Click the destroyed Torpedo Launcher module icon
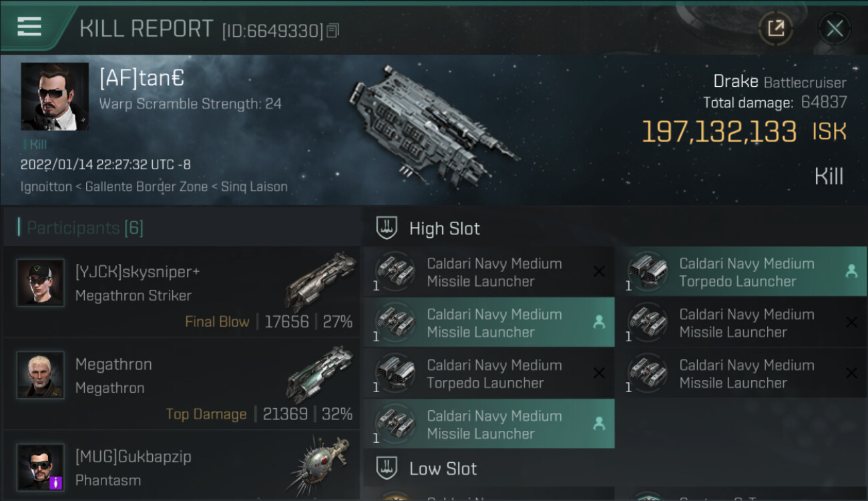This screenshot has width=868, height=501. point(395,373)
